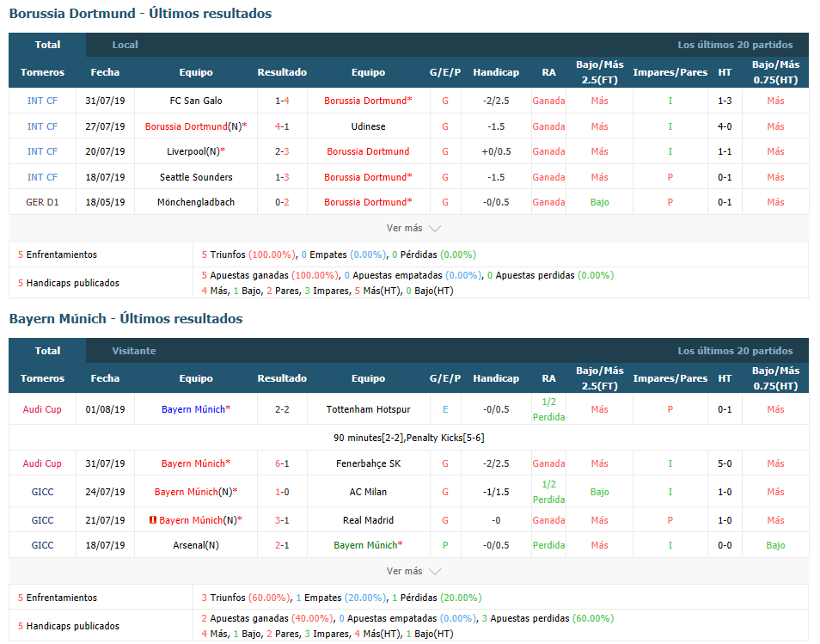Click the Impares/Pares header in Bayern table
Screen dimensions: 820x644
670,378
